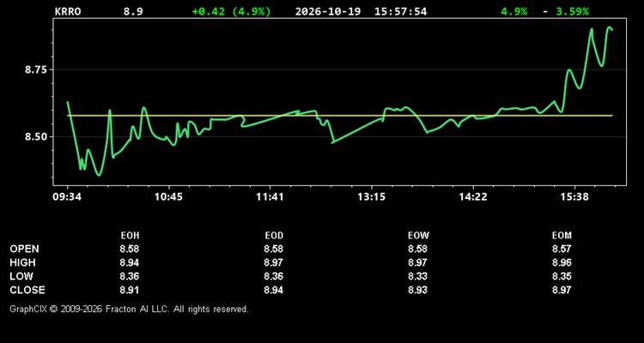The height and width of the screenshot is (343, 644).
Task: Click EOD low value 8.36
Action: [274, 276]
